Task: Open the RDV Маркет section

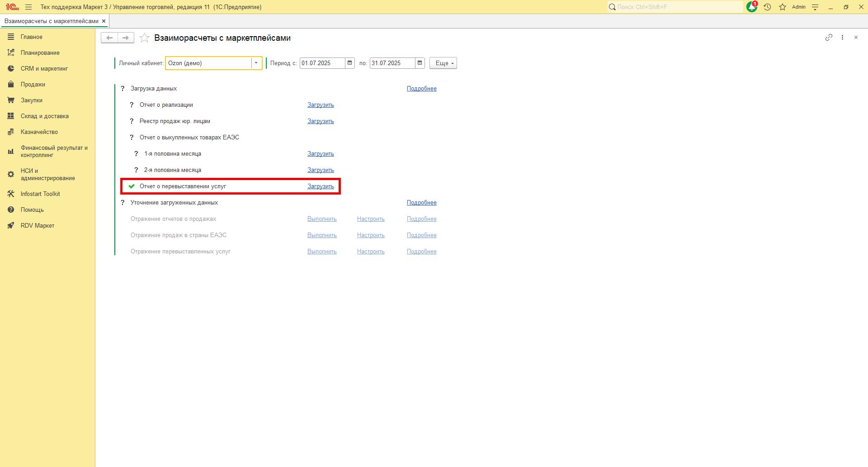Action: click(38, 225)
